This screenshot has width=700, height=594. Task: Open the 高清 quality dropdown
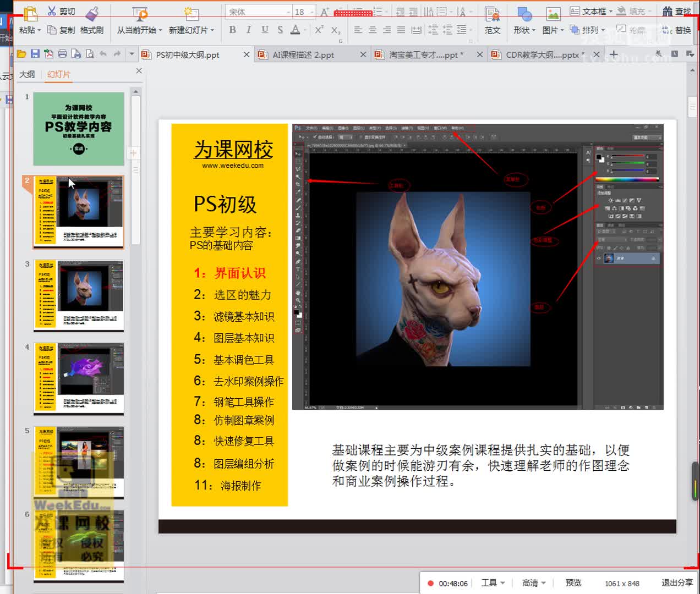click(x=534, y=583)
